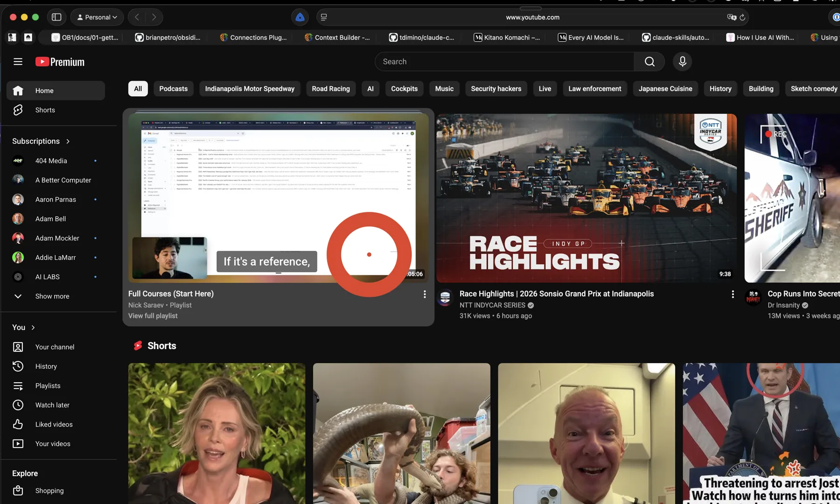This screenshot has width=840, height=504.
Task: Select the Indianapolis Motor Speedway chip
Action: (250, 89)
